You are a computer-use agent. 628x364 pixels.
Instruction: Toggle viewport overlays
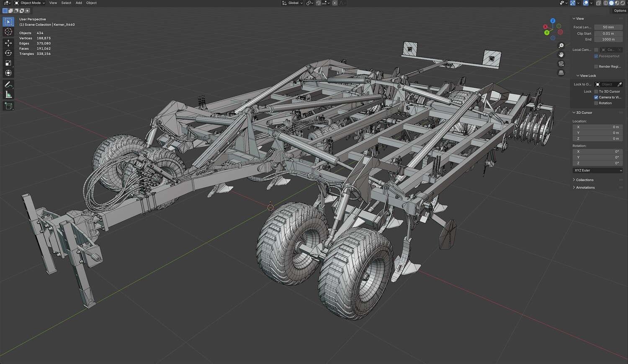pos(585,3)
